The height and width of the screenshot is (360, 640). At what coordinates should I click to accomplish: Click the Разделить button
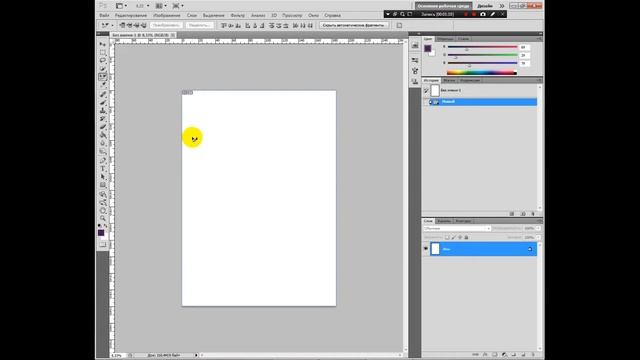[x=199, y=25]
